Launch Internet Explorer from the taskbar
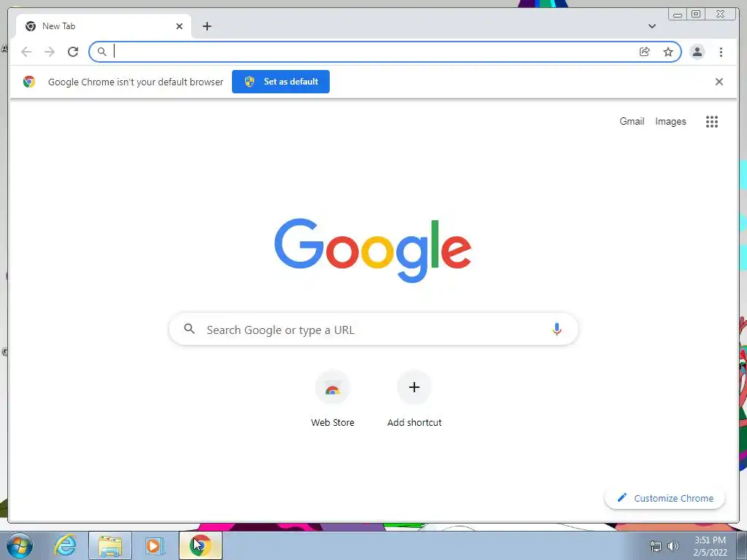The width and height of the screenshot is (747, 560). (65, 545)
